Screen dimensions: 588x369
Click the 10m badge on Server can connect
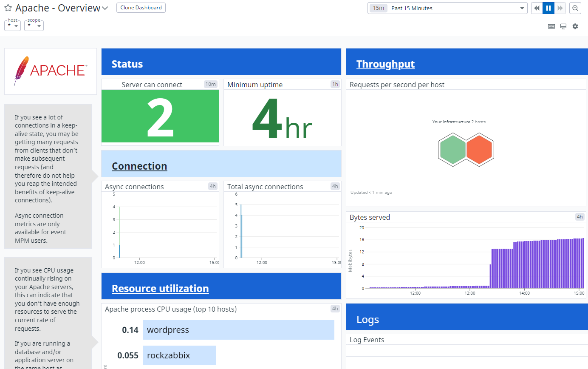211,84
